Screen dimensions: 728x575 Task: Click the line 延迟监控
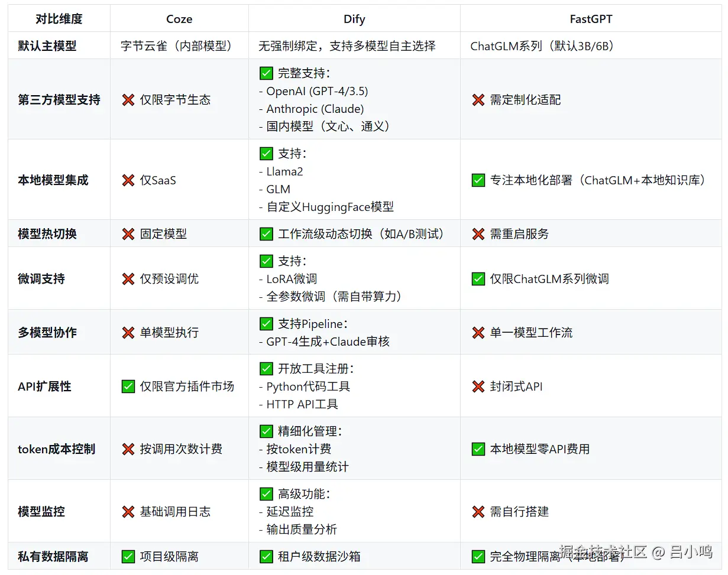pos(286,512)
